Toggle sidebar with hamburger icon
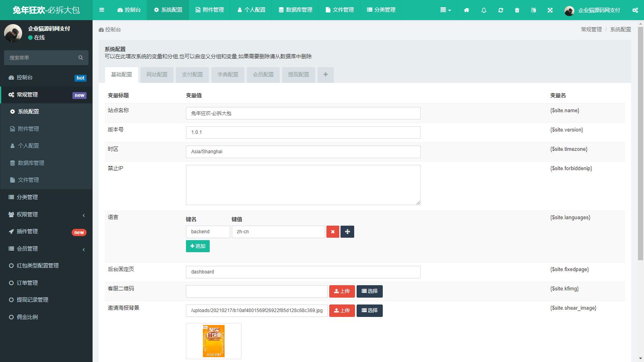 point(102,10)
